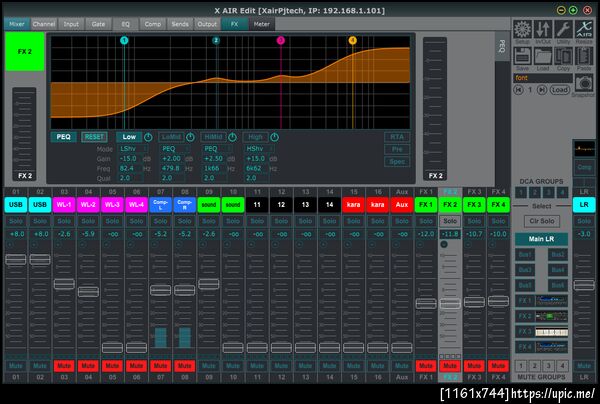600x404 pixels.
Task: Open the Utility wrench icon
Action: [x=563, y=29]
